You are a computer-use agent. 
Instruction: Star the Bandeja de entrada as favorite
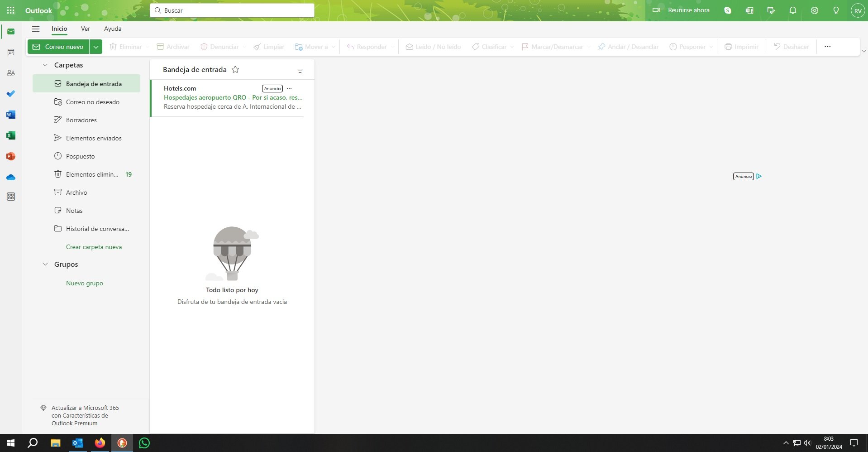coord(235,69)
